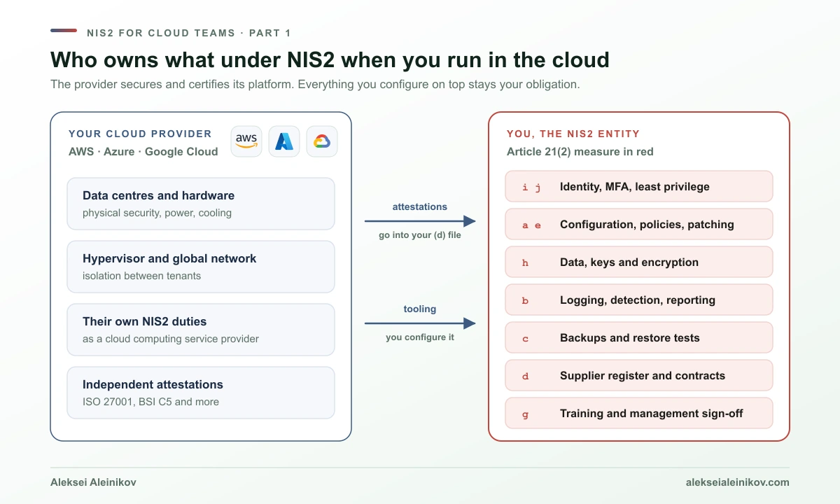The image size is (840, 504).
Task: Click the red 'b' article marker
Action: [x=526, y=301]
